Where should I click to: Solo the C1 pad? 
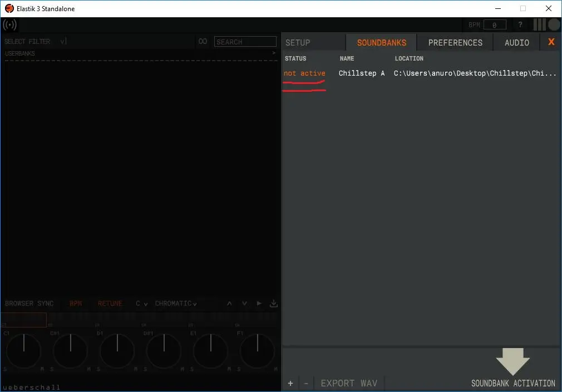click(5, 369)
